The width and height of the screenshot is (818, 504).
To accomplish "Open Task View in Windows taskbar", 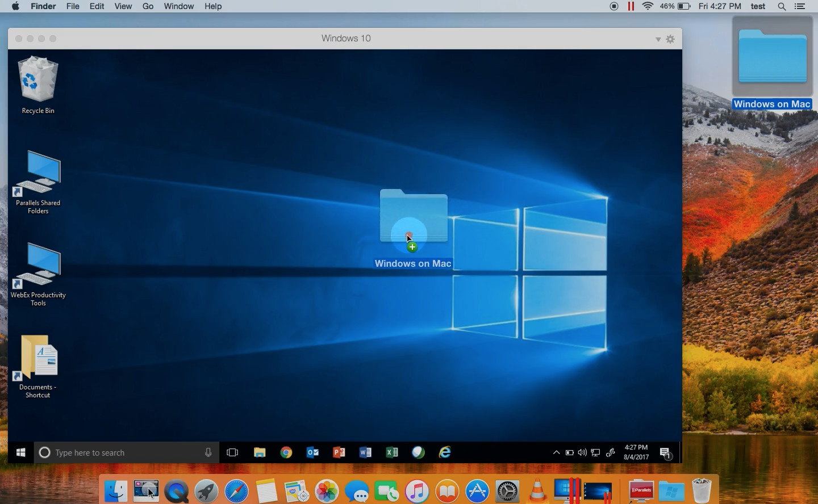I will [232, 452].
